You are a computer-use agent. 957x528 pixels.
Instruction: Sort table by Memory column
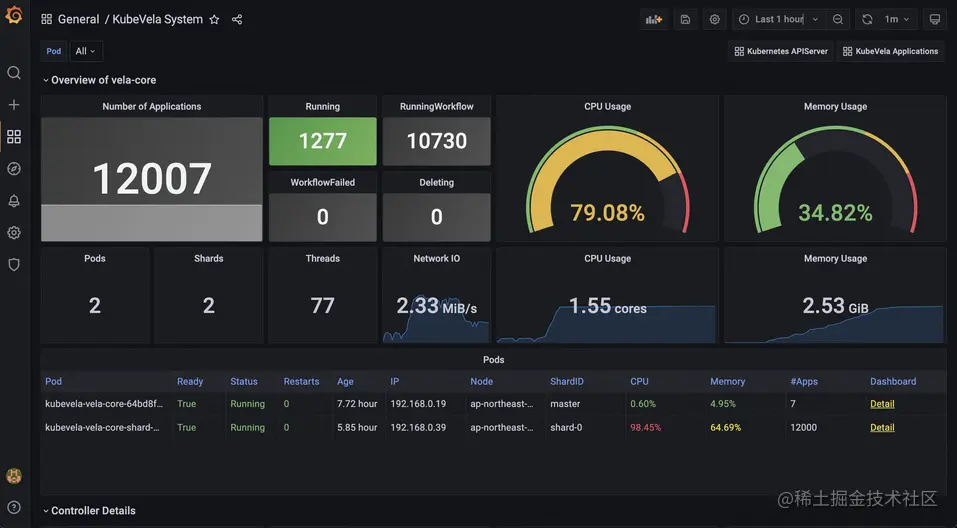click(728, 382)
